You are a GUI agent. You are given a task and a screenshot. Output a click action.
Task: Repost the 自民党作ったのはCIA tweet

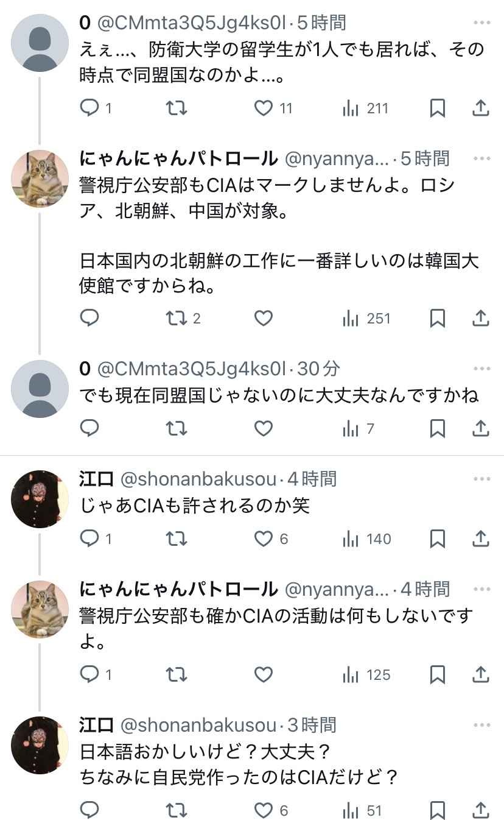[177, 811]
